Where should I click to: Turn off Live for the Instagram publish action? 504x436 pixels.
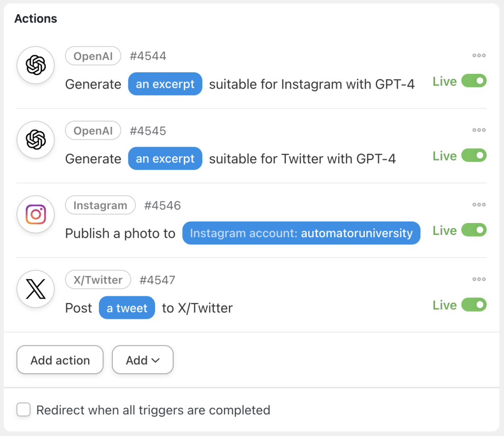474,230
